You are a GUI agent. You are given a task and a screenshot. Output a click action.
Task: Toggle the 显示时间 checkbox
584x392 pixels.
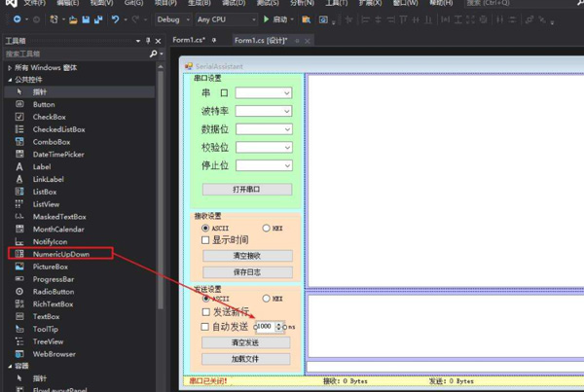(205, 240)
